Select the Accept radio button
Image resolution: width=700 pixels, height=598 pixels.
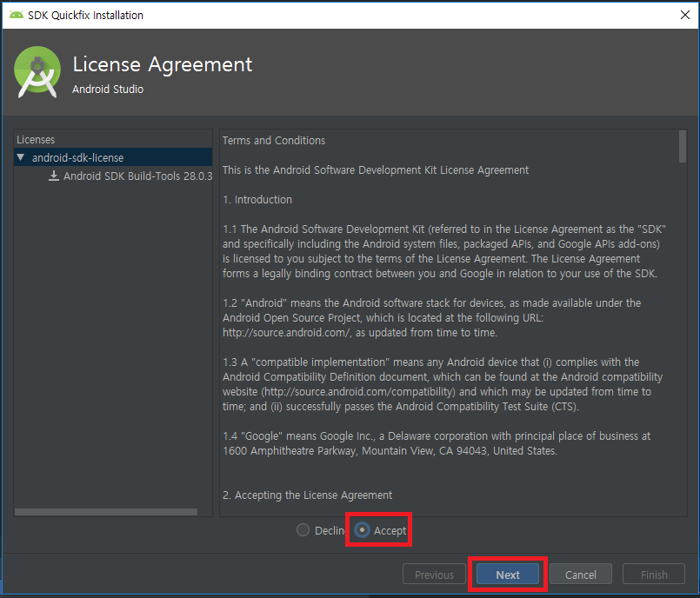[x=362, y=530]
